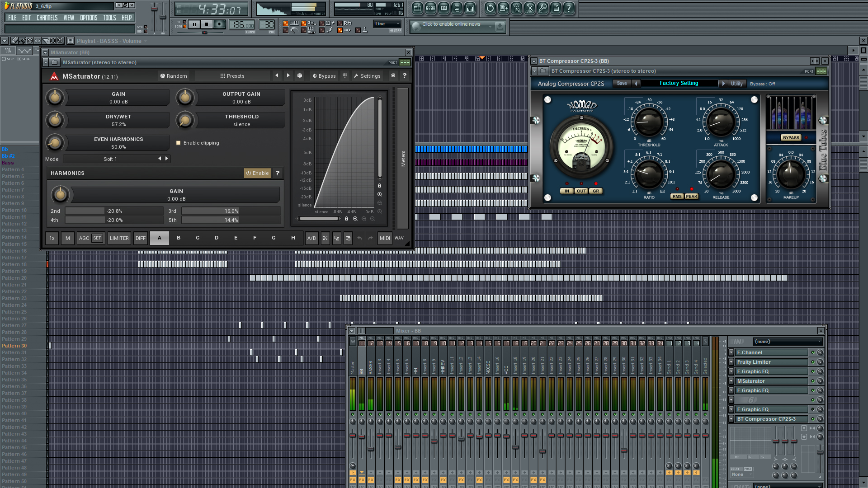The image size is (868, 488).
Task: Click the MSaturator randomize dice icon
Action: coord(299,76)
